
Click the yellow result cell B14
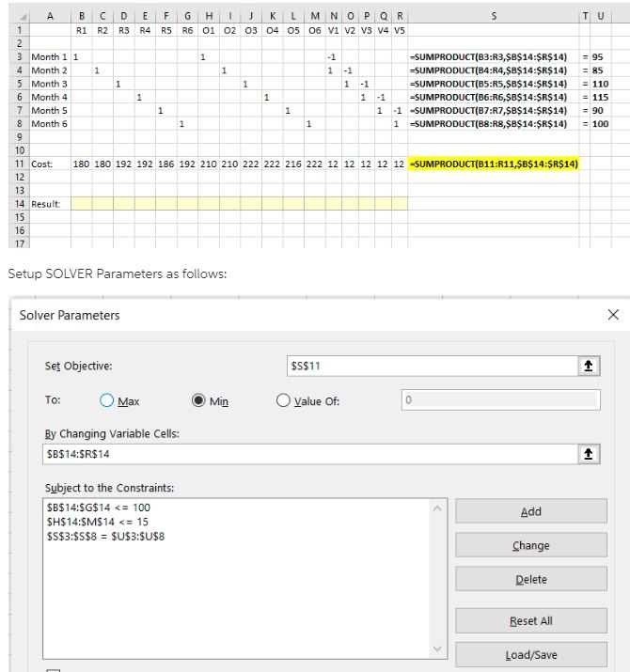pyautogui.click(x=82, y=204)
